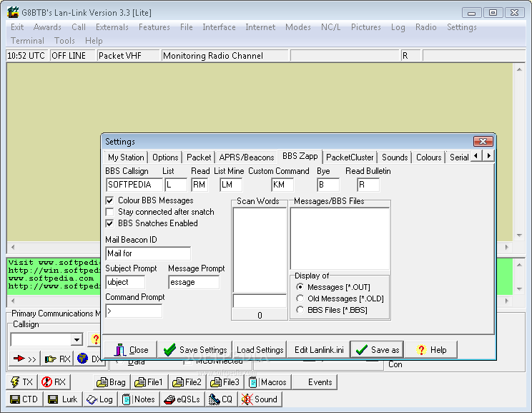This screenshot has height=413, width=532.
Task: Switch to the My Station tab
Action: click(x=126, y=157)
